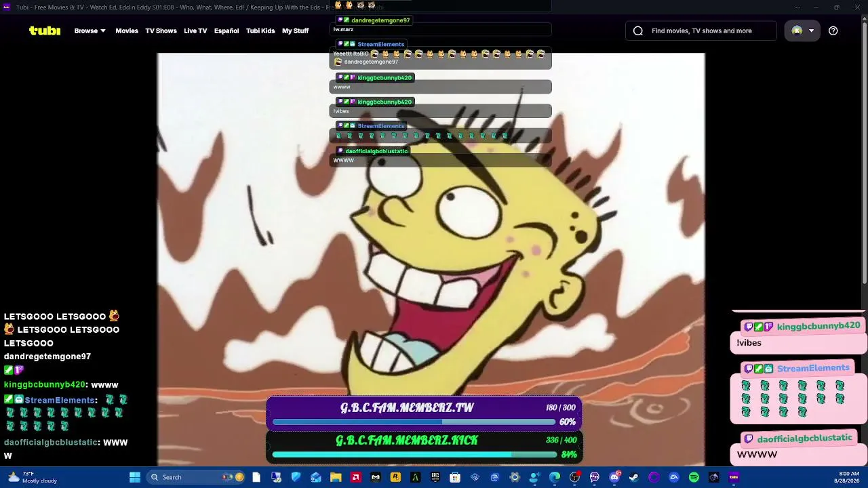Viewport: 868px width, 488px height.
Task: Open File Explorer from the taskbar
Action: pyautogui.click(x=336, y=477)
